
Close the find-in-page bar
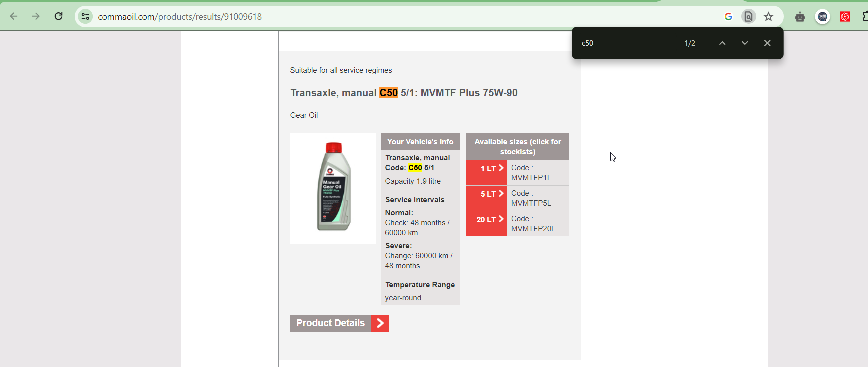point(767,43)
